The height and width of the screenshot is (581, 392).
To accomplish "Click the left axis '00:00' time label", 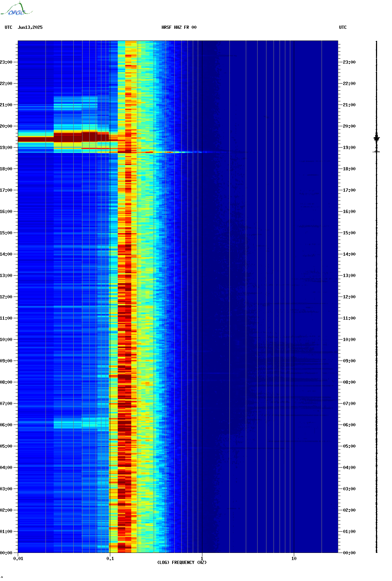I will [6, 553].
